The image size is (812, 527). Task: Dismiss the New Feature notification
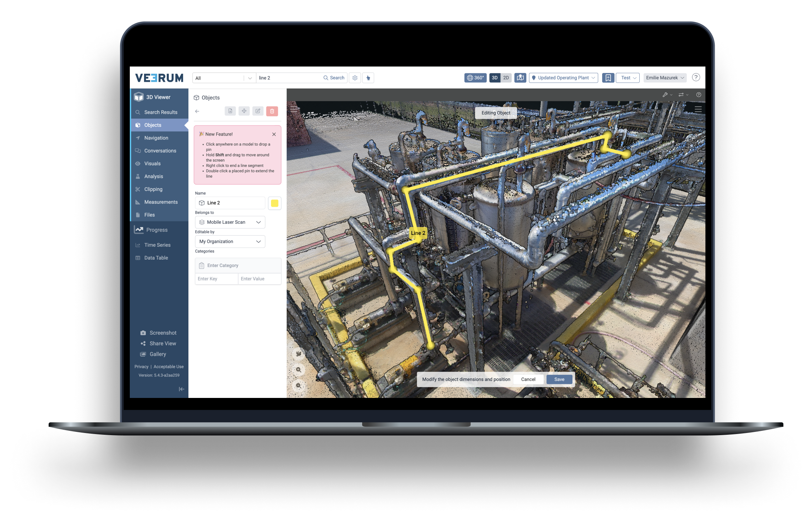point(274,134)
